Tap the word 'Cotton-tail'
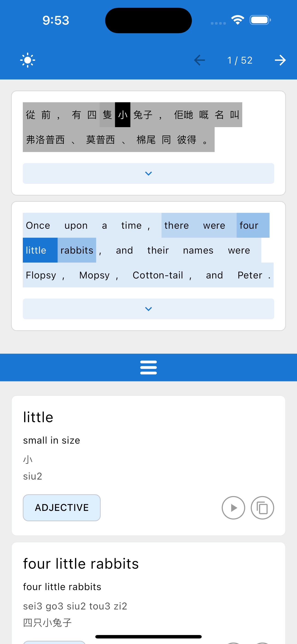 [x=158, y=275]
